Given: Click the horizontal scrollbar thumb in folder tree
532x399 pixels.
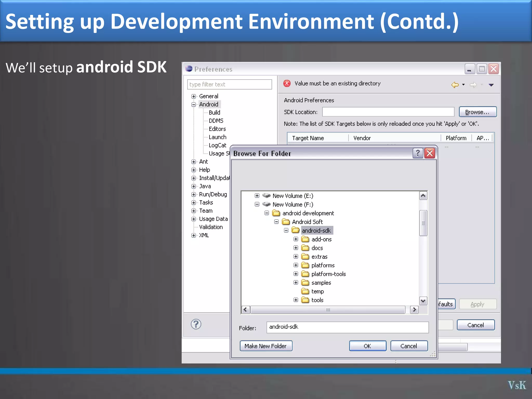Looking at the screenshot, I should (328, 310).
